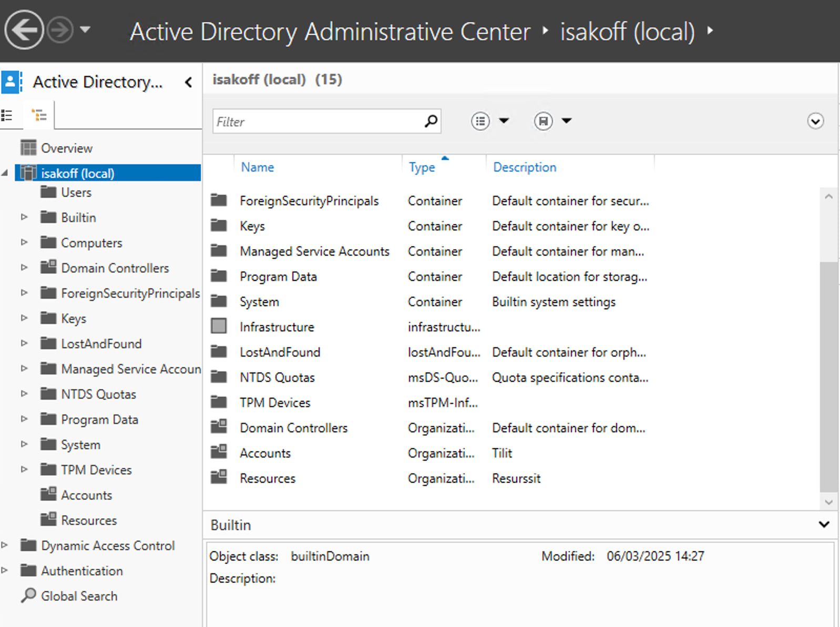The height and width of the screenshot is (627, 840).
Task: Click the view options list icon
Action: tap(480, 122)
